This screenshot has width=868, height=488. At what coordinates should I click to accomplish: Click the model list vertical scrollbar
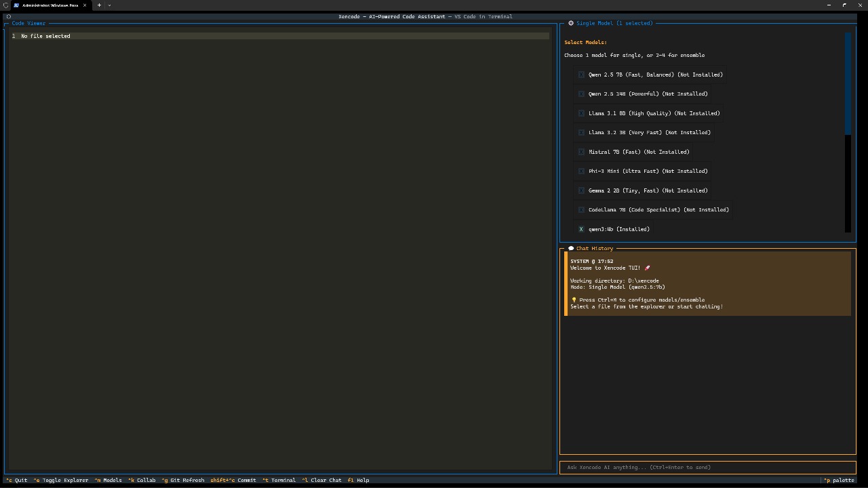[848, 132]
